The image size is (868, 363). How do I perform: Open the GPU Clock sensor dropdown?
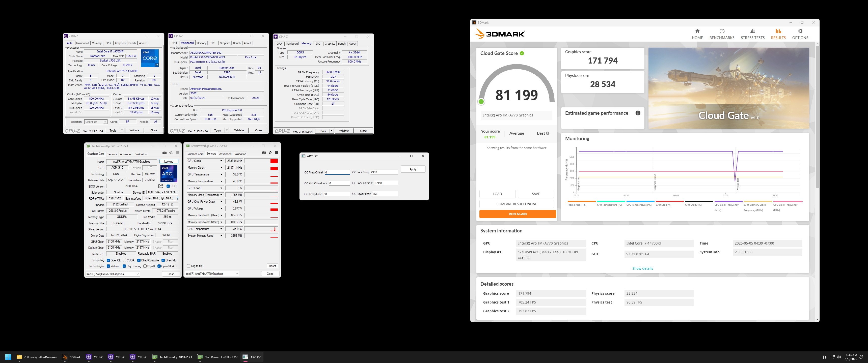tap(221, 161)
